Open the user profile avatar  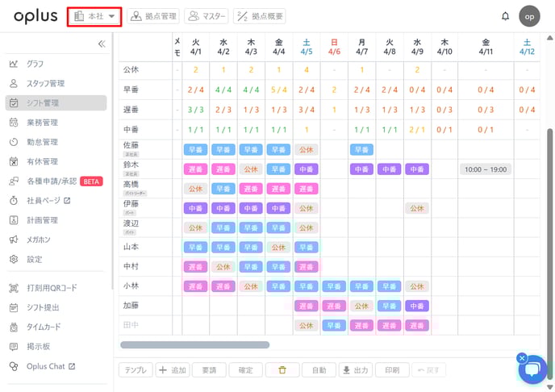[529, 16]
